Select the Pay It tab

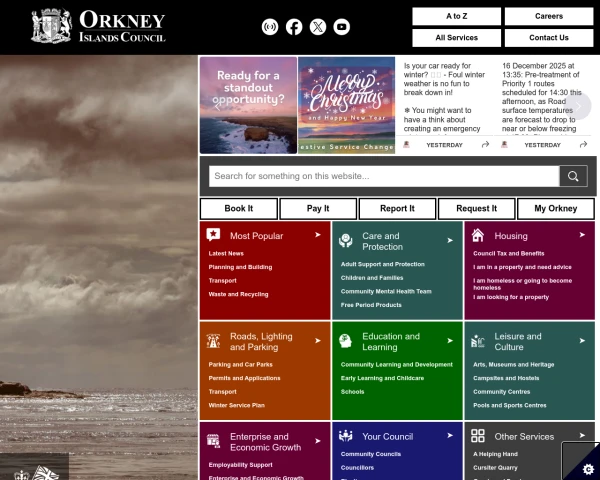[318, 209]
